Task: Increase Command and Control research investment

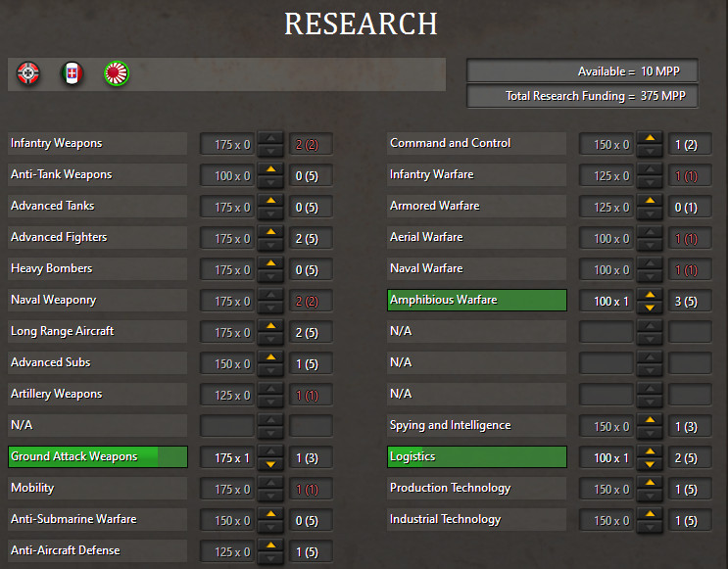Action: tap(650, 138)
